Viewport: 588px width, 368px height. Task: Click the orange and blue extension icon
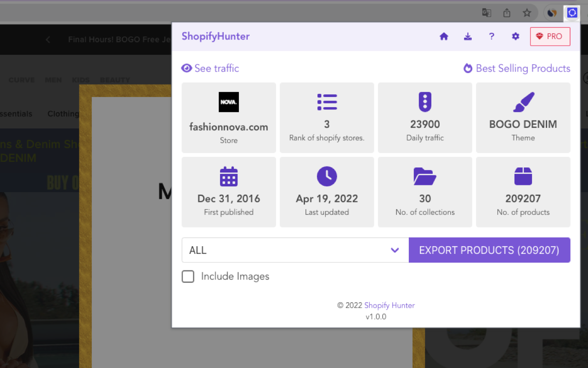click(552, 13)
